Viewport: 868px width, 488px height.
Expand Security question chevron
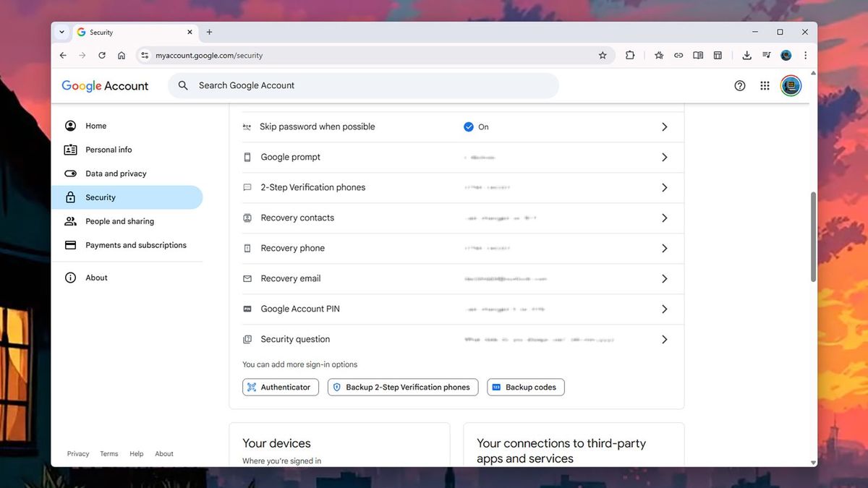click(x=664, y=339)
